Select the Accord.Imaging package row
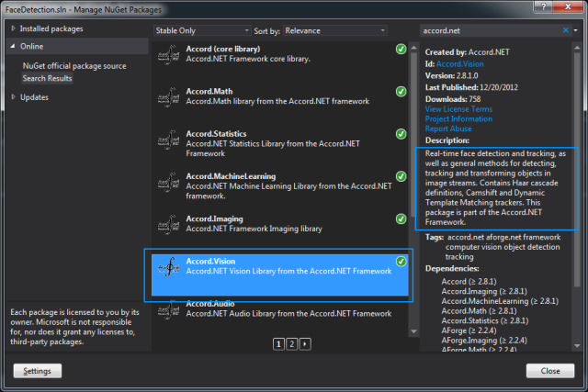Image resolution: width=588 pixels, height=392 pixels. tap(279, 232)
